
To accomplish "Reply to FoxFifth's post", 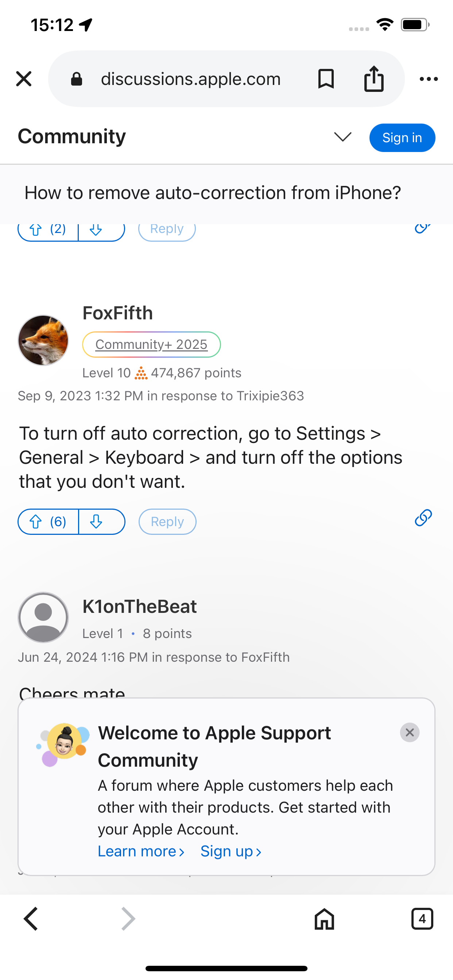I will (167, 522).
